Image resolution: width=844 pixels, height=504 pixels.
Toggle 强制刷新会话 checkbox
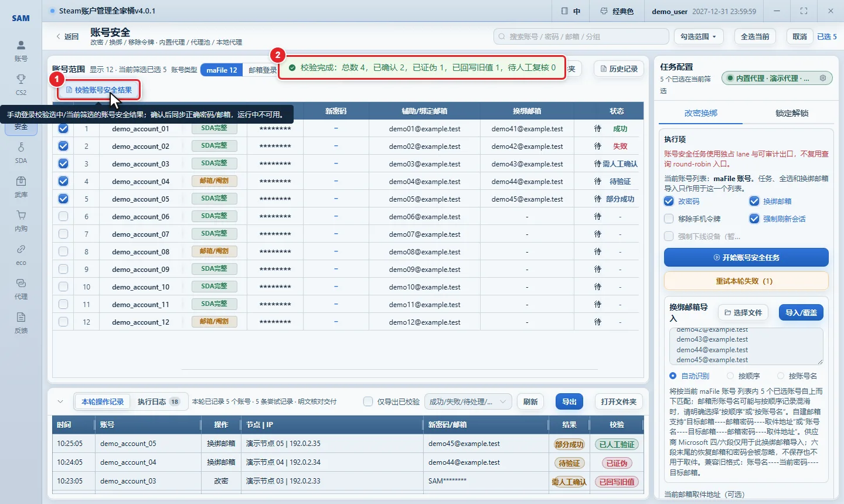click(754, 219)
